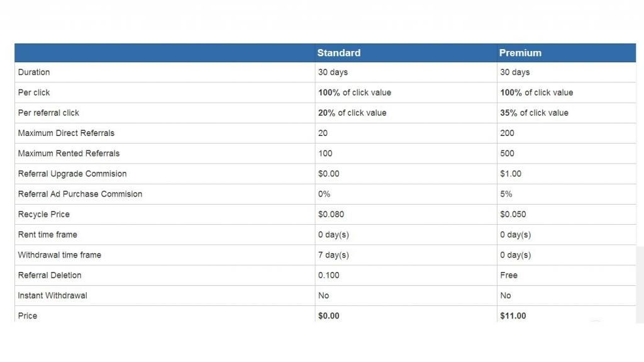644x362 pixels.
Task: Select the Duration row label
Action: [x=34, y=72]
